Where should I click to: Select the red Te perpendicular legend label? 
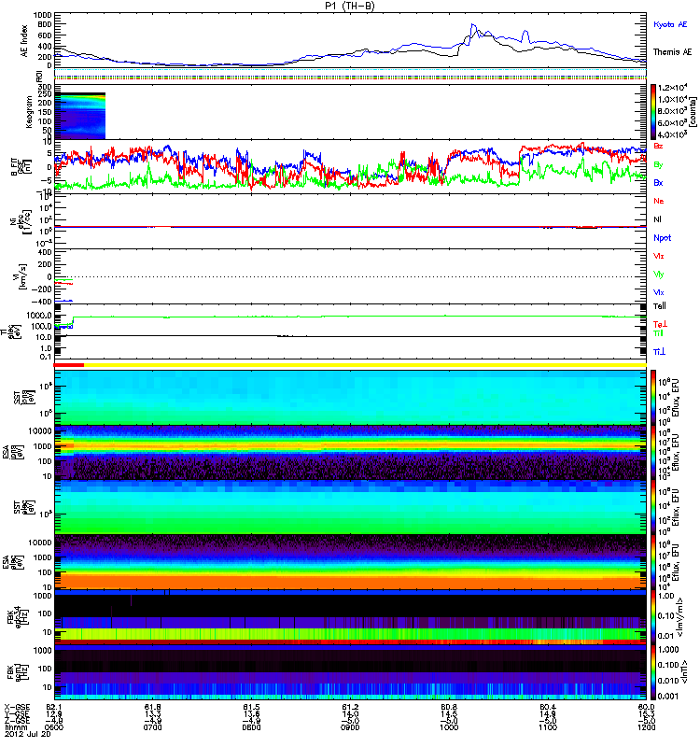coord(660,325)
